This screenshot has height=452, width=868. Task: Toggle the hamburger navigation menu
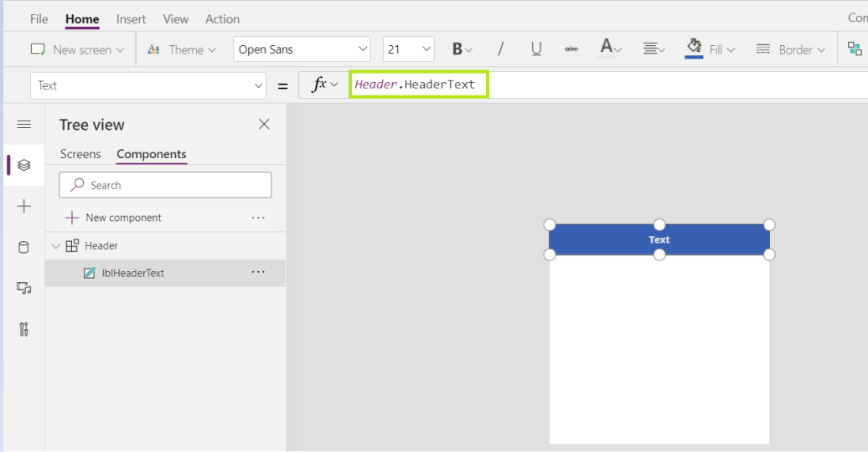(x=23, y=125)
